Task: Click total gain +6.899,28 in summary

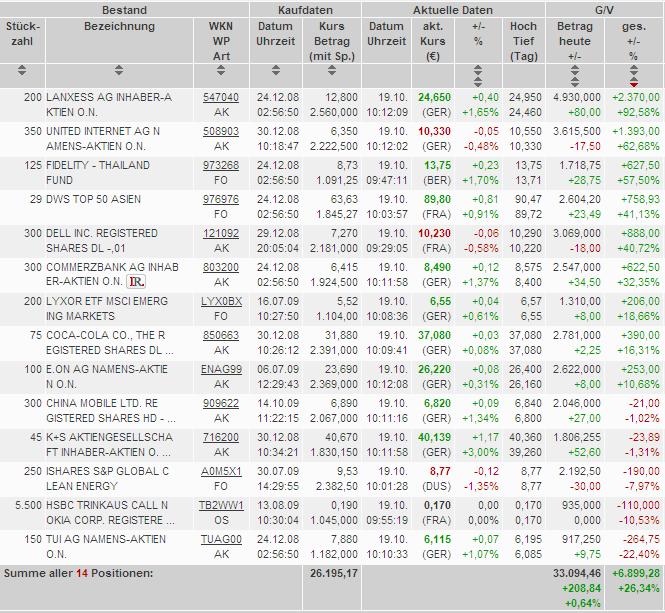Action: pos(636,573)
